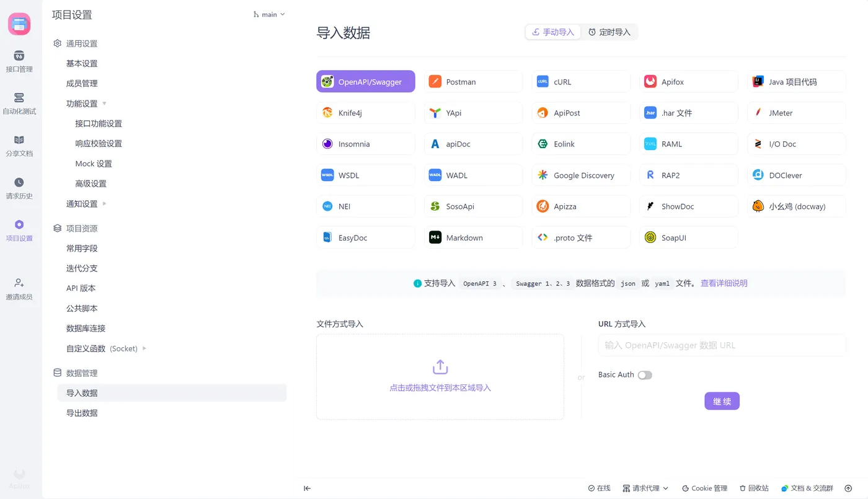Pick ShowDoc as import source
The height and width of the screenshot is (499, 868).
coord(689,206)
